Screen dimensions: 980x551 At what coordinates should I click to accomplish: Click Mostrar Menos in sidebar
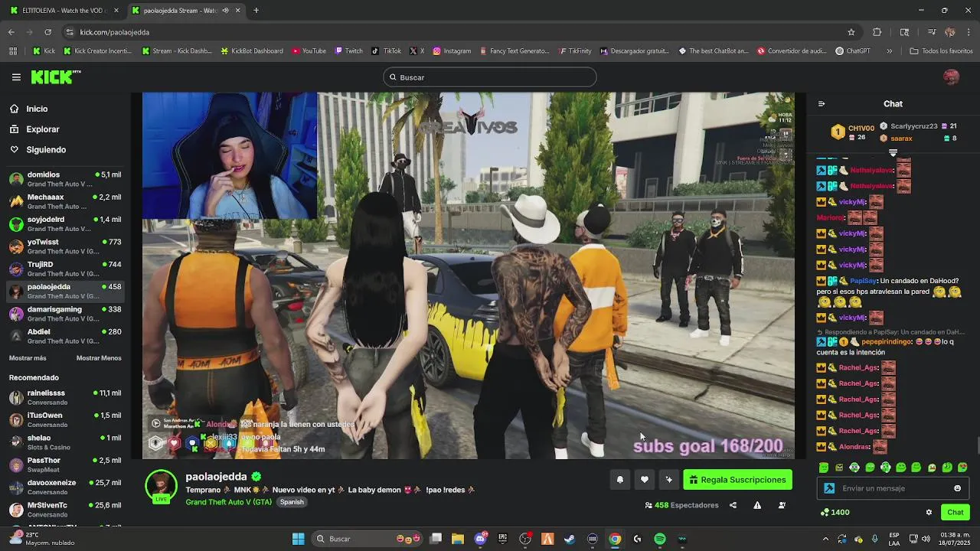click(99, 358)
